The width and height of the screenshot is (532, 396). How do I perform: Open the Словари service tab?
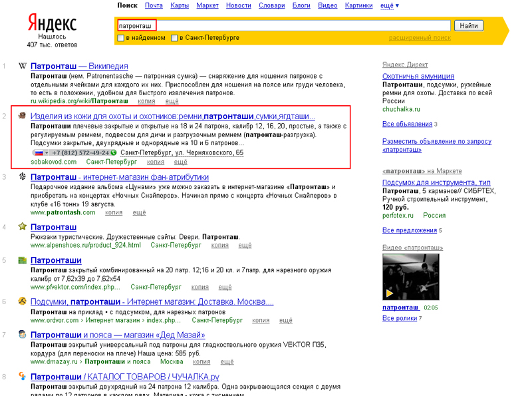pos(271,5)
